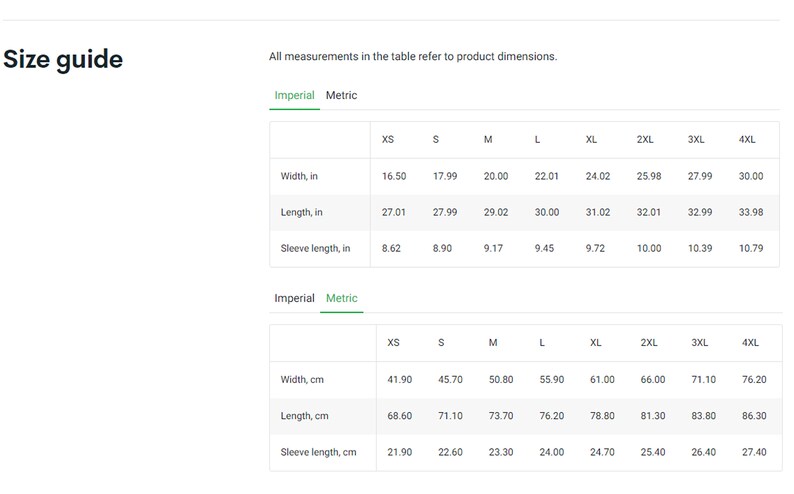This screenshot has width=794, height=494.
Task: Switch to Imperial tab above the centimeters table
Action: [x=294, y=298]
